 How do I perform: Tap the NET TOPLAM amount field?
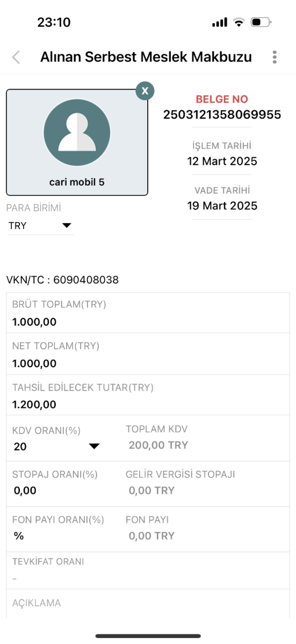148,355
